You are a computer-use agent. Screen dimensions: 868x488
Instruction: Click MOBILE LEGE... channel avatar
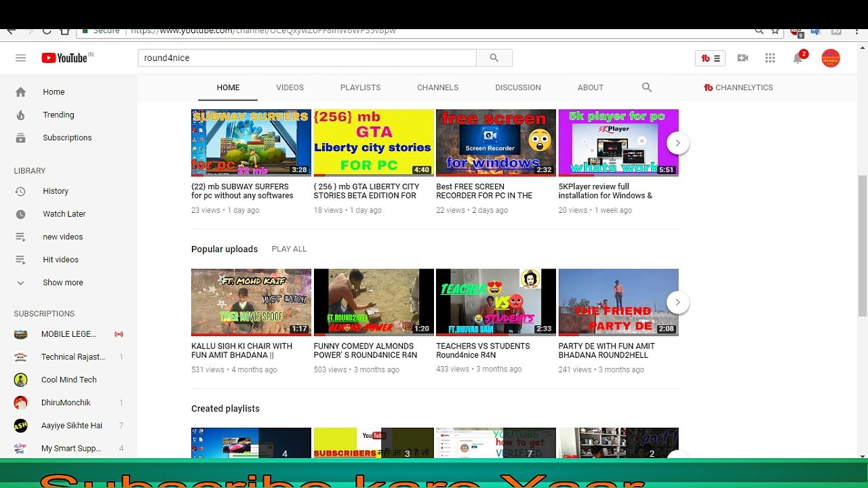coord(20,334)
